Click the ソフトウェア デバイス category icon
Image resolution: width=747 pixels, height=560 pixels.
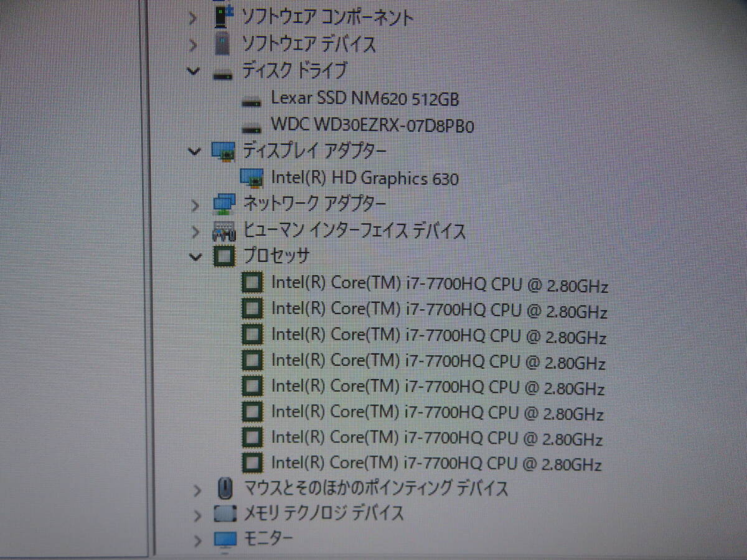(x=222, y=44)
